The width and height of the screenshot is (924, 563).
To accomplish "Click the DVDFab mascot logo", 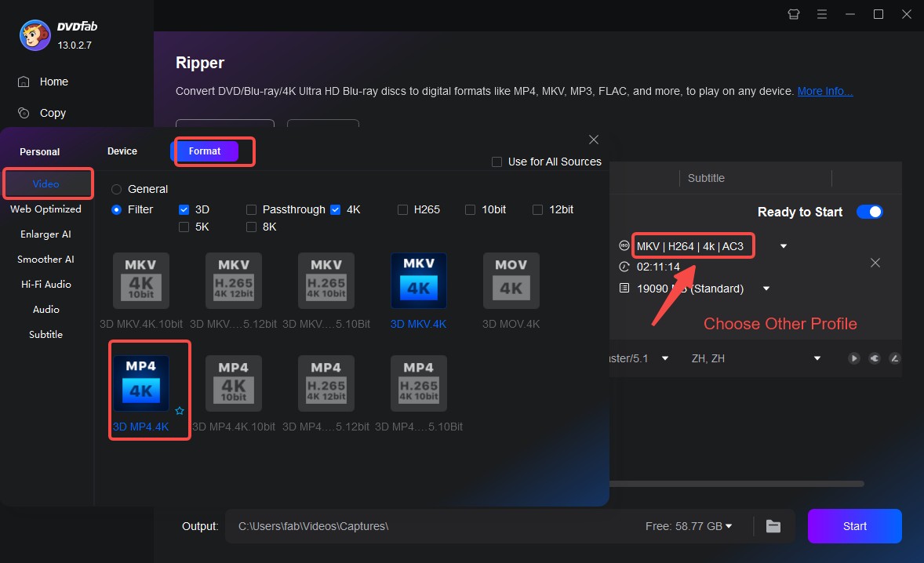I will click(35, 35).
